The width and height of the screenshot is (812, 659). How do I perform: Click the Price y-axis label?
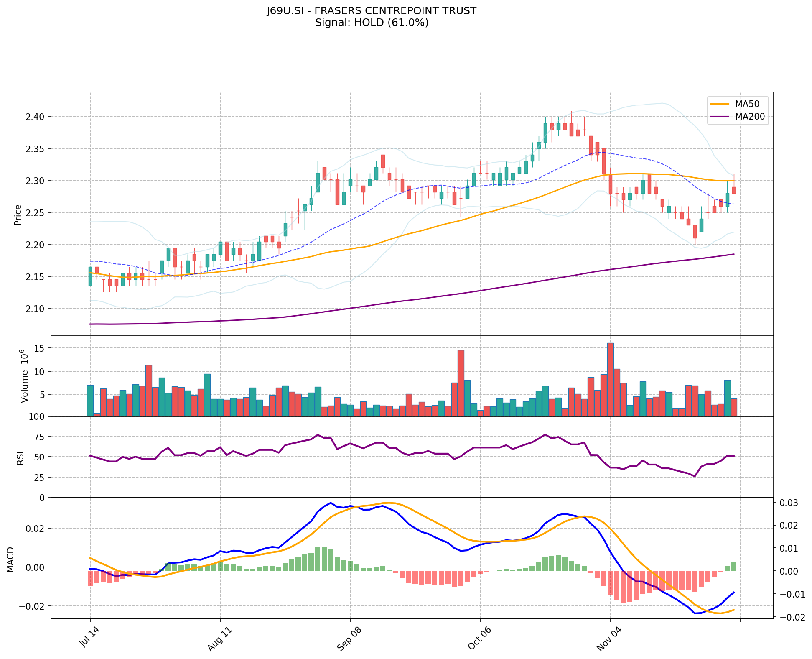(x=18, y=215)
